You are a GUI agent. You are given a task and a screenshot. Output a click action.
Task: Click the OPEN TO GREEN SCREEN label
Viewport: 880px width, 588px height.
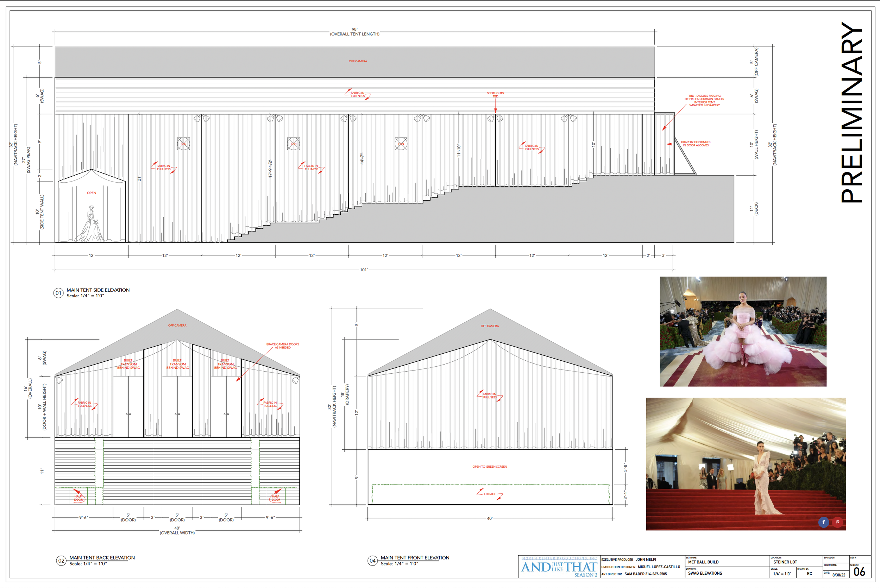[490, 467]
